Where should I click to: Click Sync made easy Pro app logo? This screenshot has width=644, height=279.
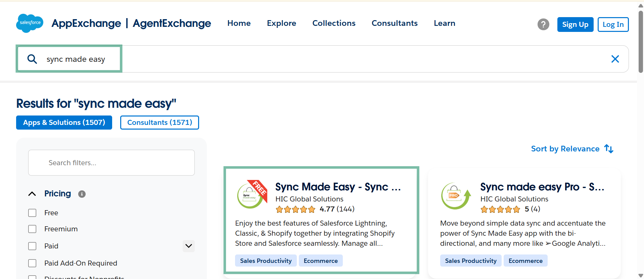pos(456,196)
